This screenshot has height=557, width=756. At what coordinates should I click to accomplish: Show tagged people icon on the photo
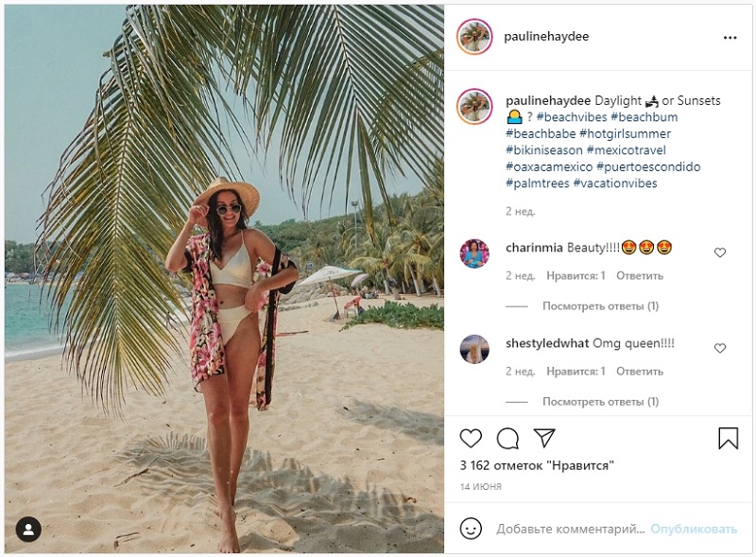[28, 529]
